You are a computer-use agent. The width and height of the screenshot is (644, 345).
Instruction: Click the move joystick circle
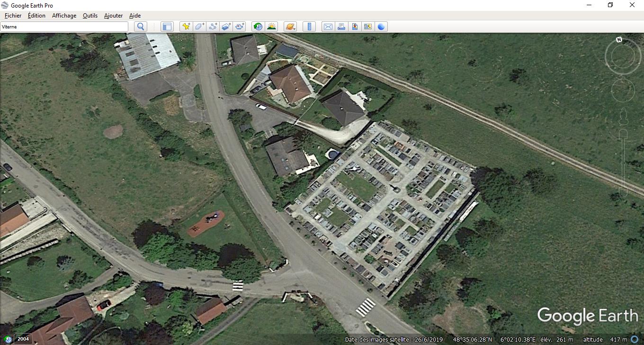[x=623, y=90]
